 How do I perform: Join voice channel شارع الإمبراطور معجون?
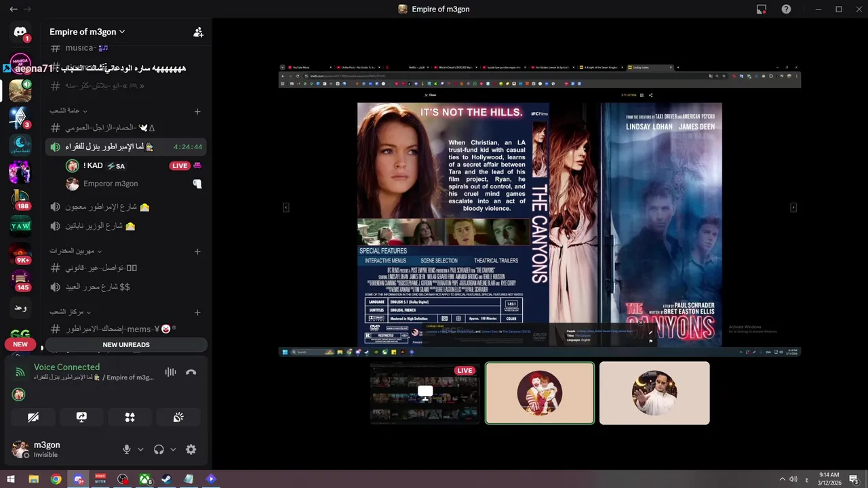126,207
